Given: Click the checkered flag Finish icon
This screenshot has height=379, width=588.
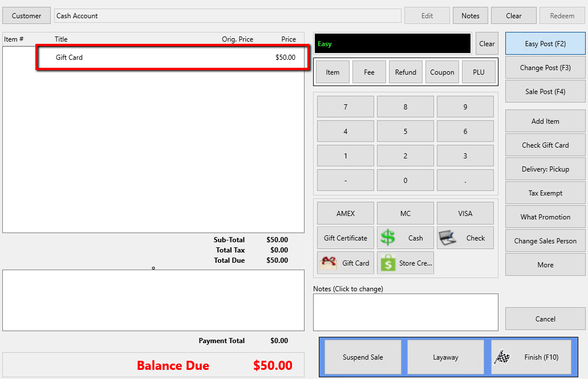Looking at the screenshot, I should tap(502, 357).
